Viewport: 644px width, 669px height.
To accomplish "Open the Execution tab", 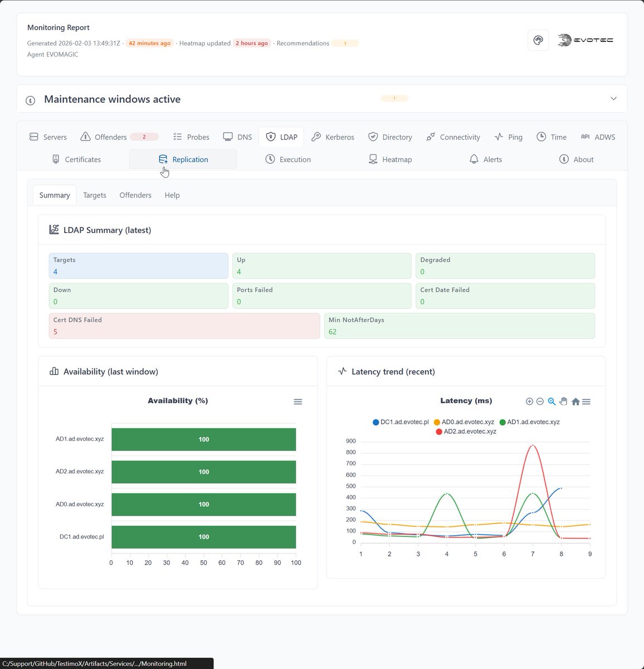I will pos(289,159).
